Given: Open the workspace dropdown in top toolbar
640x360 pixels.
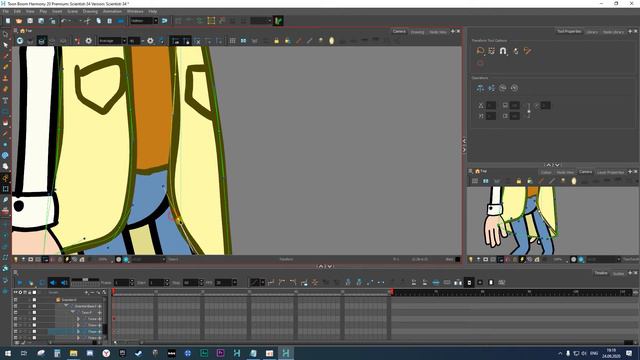Looking at the screenshot, I should 144,21.
